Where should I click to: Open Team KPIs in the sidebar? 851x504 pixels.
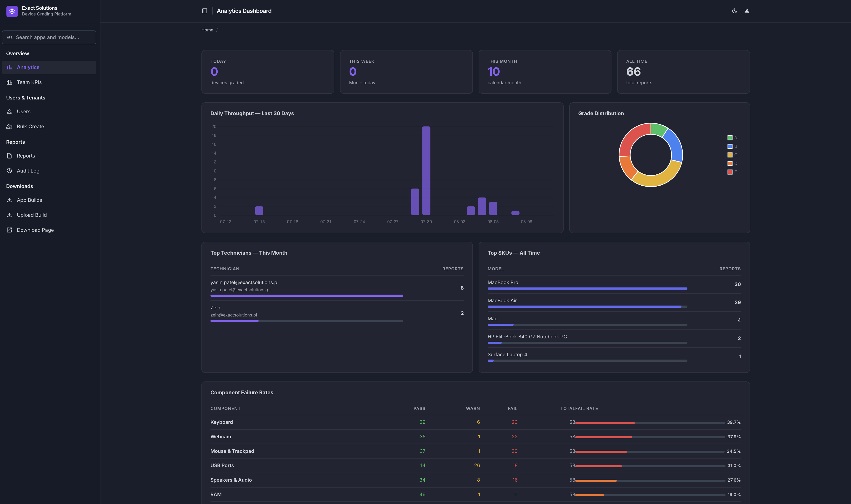49,82
